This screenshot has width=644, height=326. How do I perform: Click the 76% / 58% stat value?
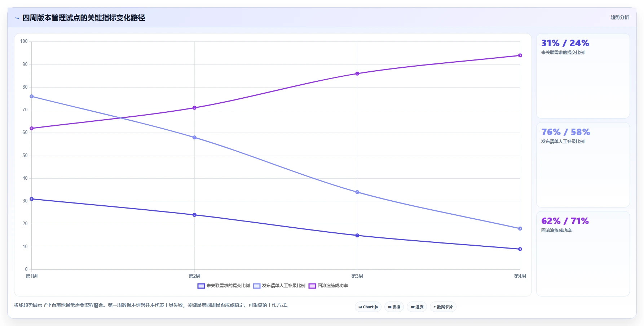(x=565, y=132)
